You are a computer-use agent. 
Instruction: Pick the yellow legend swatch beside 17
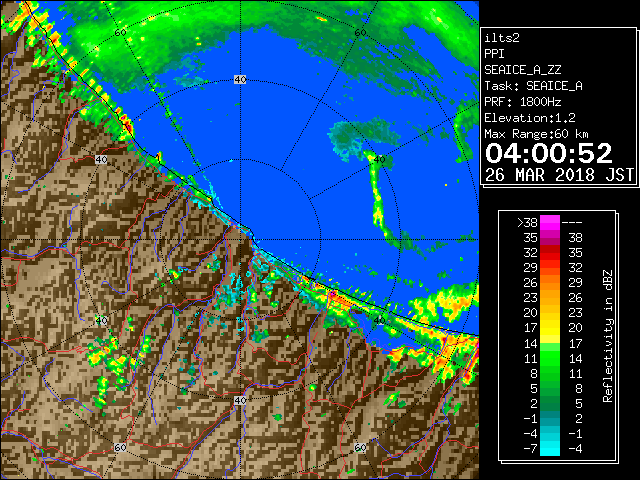coord(550,328)
